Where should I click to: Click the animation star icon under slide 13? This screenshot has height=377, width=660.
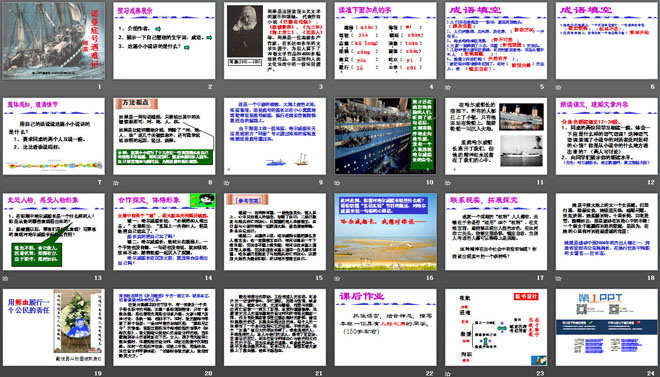tap(5, 278)
